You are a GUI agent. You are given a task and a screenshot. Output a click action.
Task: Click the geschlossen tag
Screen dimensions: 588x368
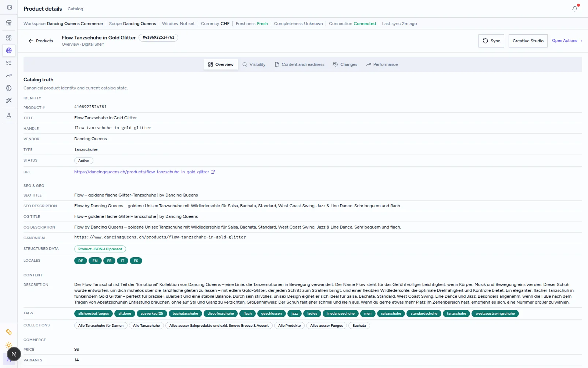pos(272,314)
